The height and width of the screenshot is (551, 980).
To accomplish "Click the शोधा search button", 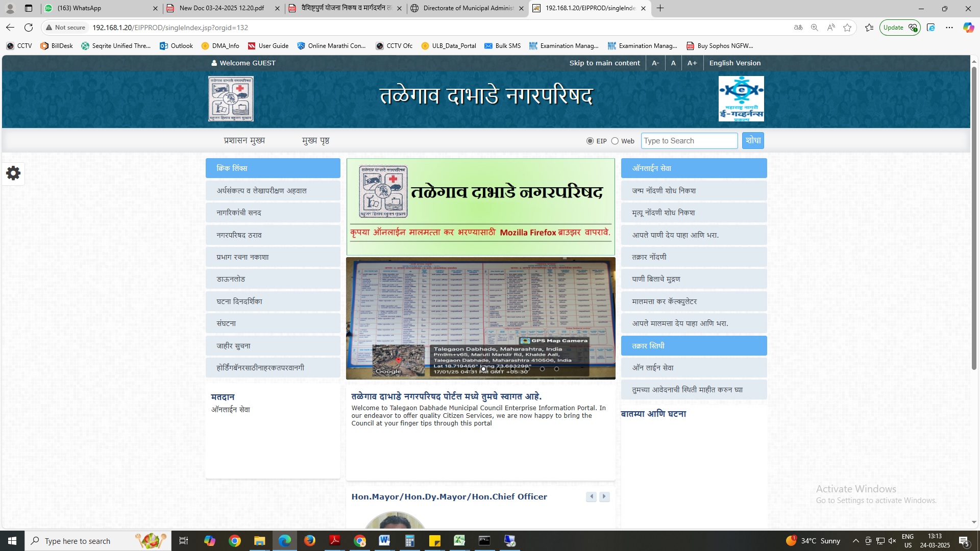I will pyautogui.click(x=753, y=140).
